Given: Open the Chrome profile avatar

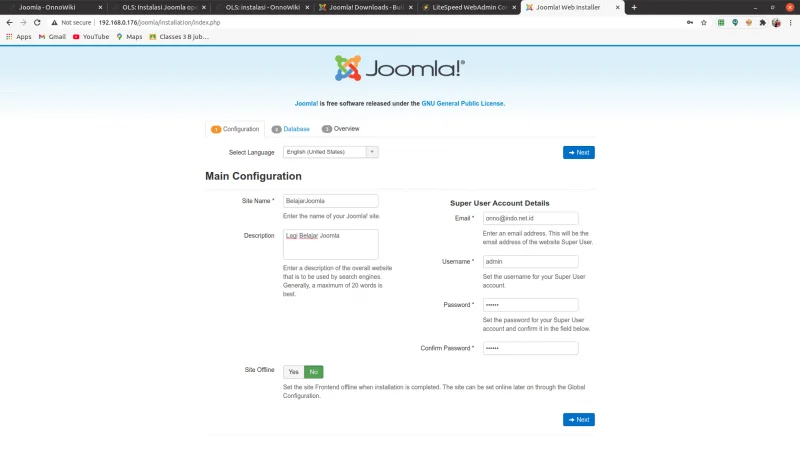Looking at the screenshot, I should (x=777, y=22).
